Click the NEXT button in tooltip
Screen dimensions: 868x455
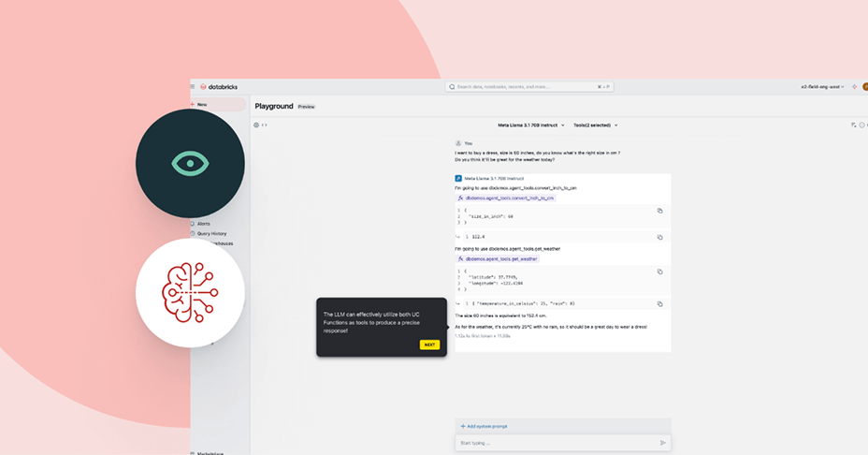point(429,345)
